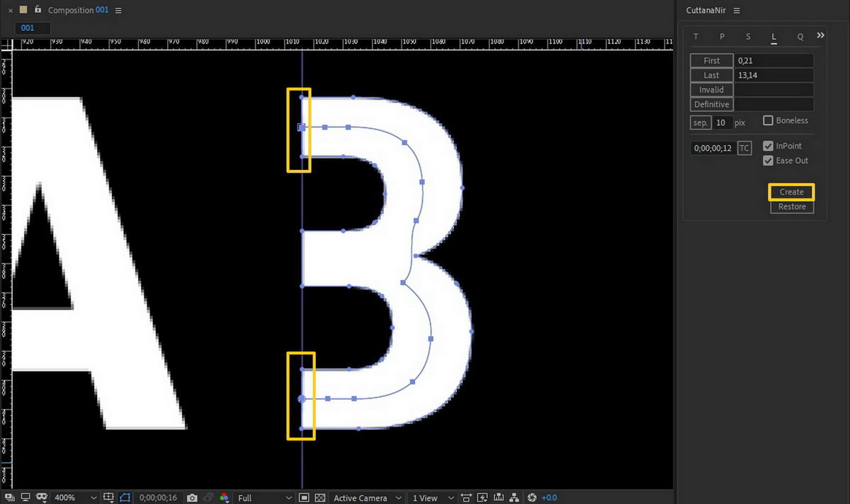Click the First button
Screen dimensions: 850x504
click(712, 61)
